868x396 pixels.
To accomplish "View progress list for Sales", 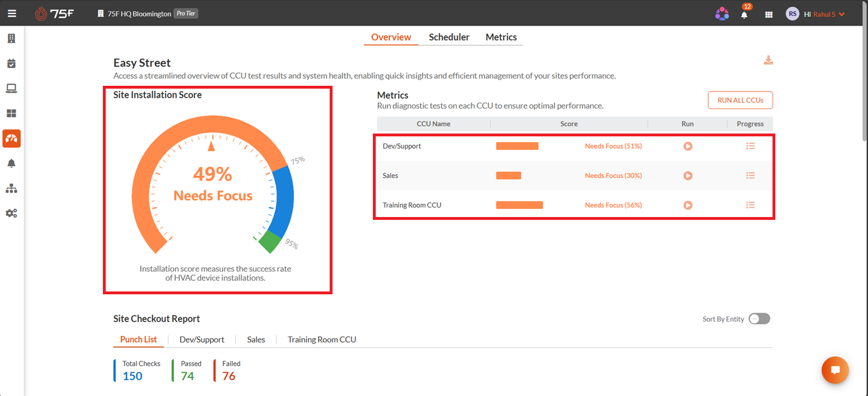I will [750, 176].
